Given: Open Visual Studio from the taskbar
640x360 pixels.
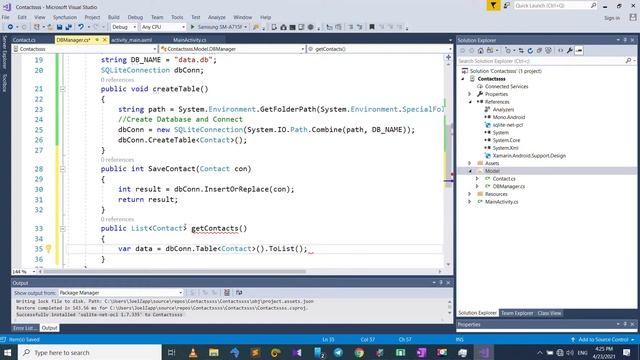Looking at the screenshot, I should tap(484, 353).
